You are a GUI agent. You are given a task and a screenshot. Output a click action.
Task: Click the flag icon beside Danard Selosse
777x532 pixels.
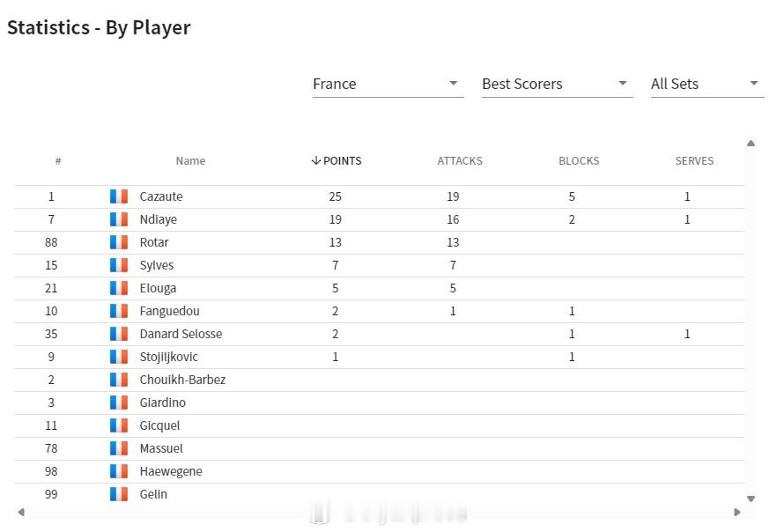coord(119,334)
